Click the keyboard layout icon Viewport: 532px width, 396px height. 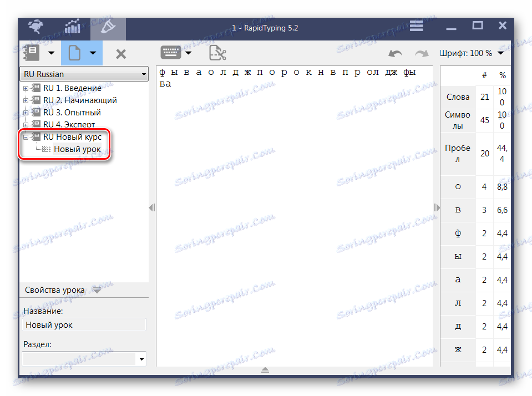(170, 53)
